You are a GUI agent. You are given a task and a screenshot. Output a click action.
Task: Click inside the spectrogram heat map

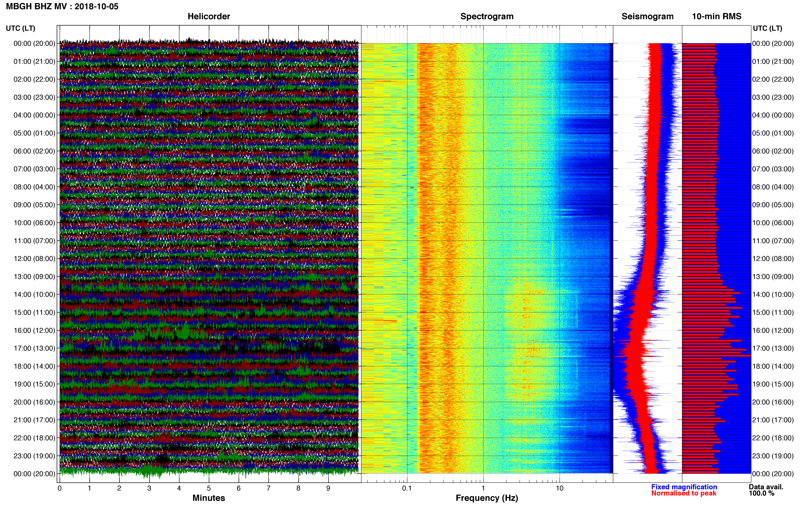tap(487, 258)
